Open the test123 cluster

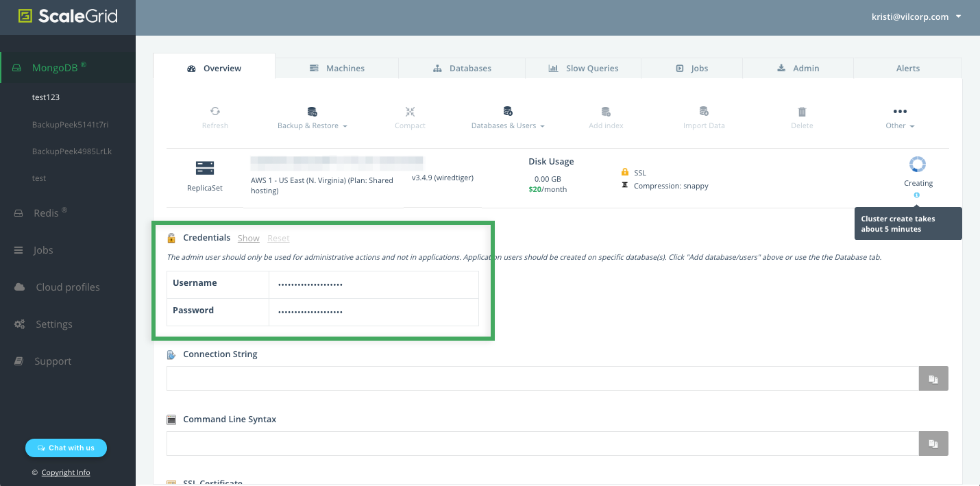pos(46,97)
